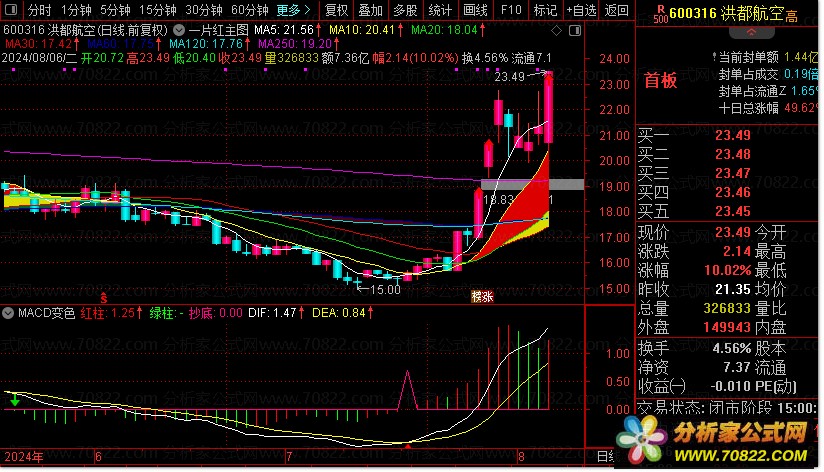Click the 净资 7.37 value

(x=737, y=367)
